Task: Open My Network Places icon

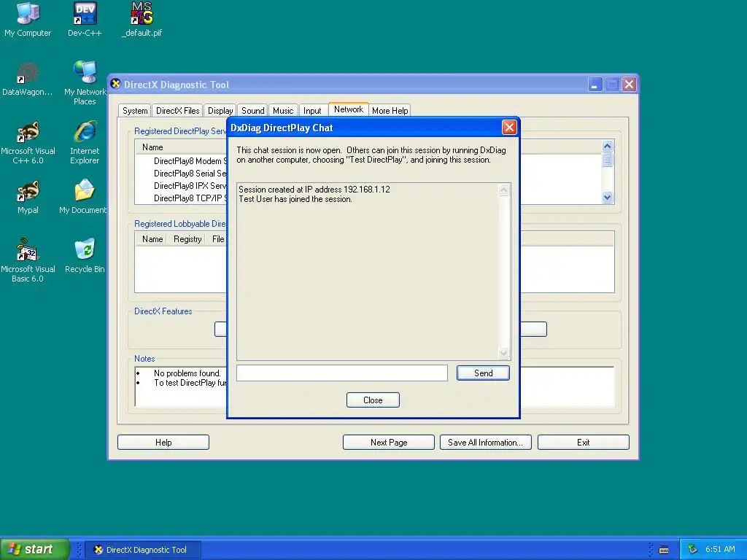Action: [85, 83]
